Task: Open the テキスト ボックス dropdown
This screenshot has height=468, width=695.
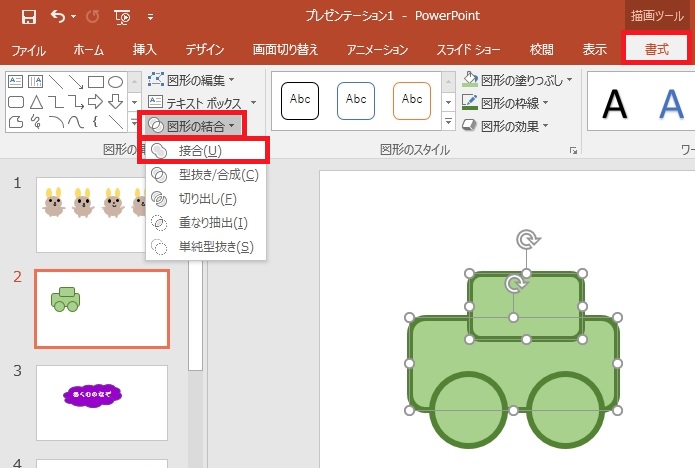Action: point(202,103)
